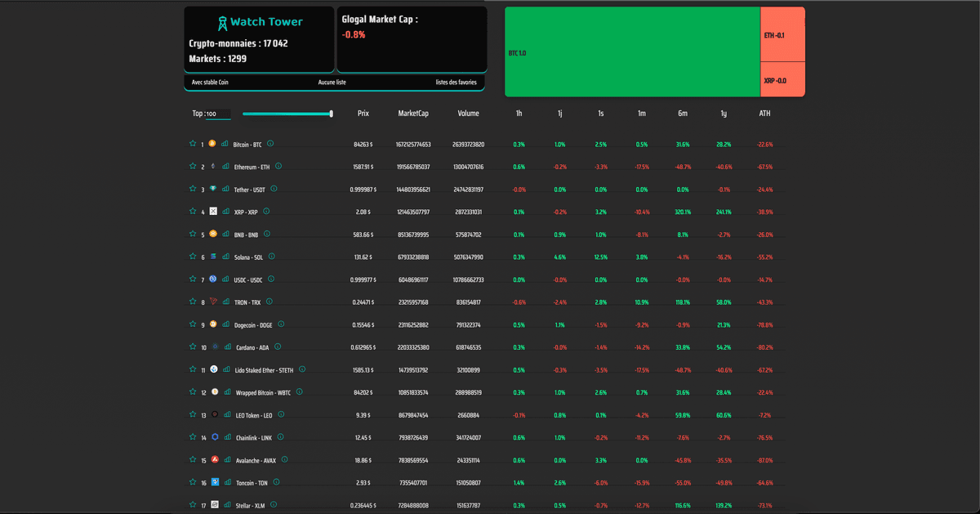Select the Avec stable Coin option
The image size is (980, 514).
pyautogui.click(x=210, y=83)
